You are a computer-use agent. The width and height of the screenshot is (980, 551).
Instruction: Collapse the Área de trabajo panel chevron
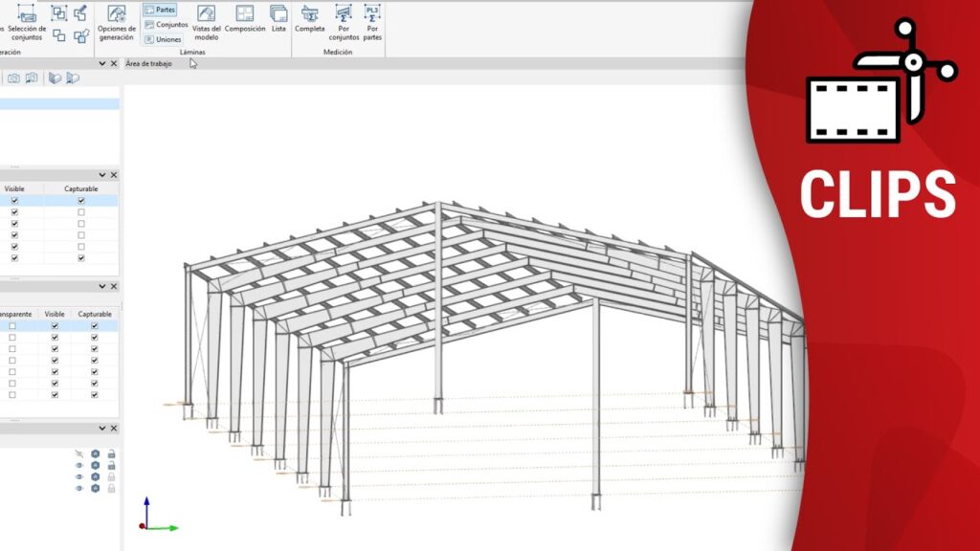pos(102,63)
